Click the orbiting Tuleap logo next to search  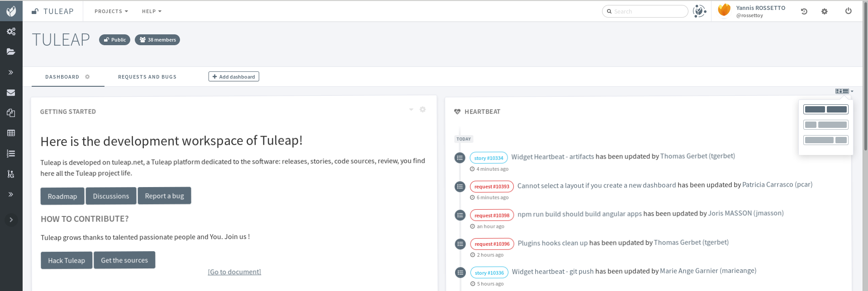(699, 11)
